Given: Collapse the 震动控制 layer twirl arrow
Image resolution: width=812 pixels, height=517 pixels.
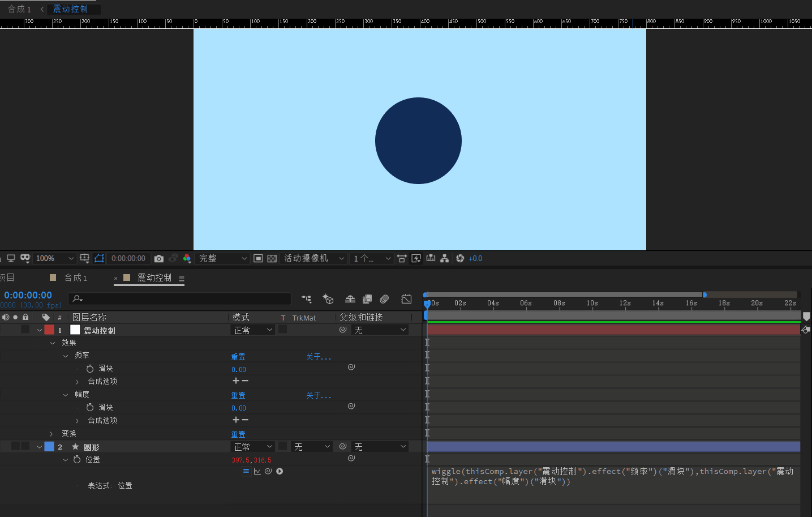Looking at the screenshot, I should 40,330.
